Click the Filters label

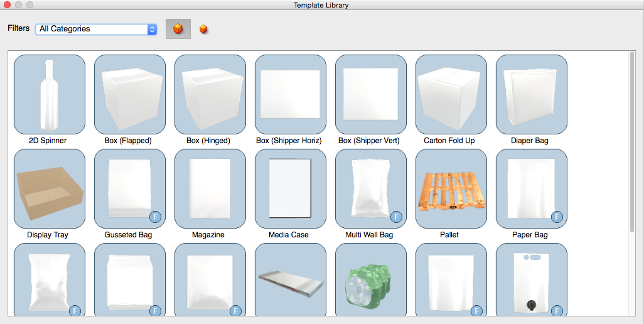(x=18, y=28)
